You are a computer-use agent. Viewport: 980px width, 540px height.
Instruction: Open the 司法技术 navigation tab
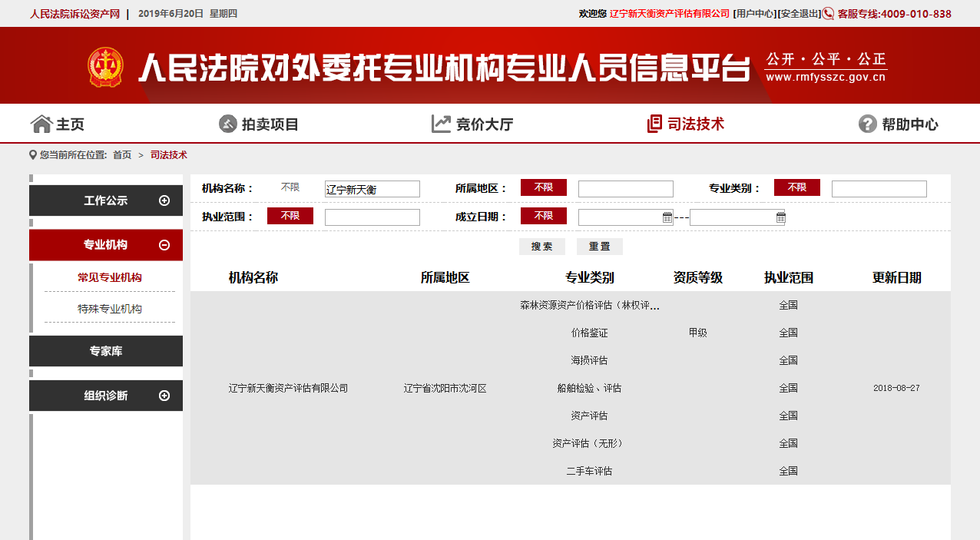(685, 124)
